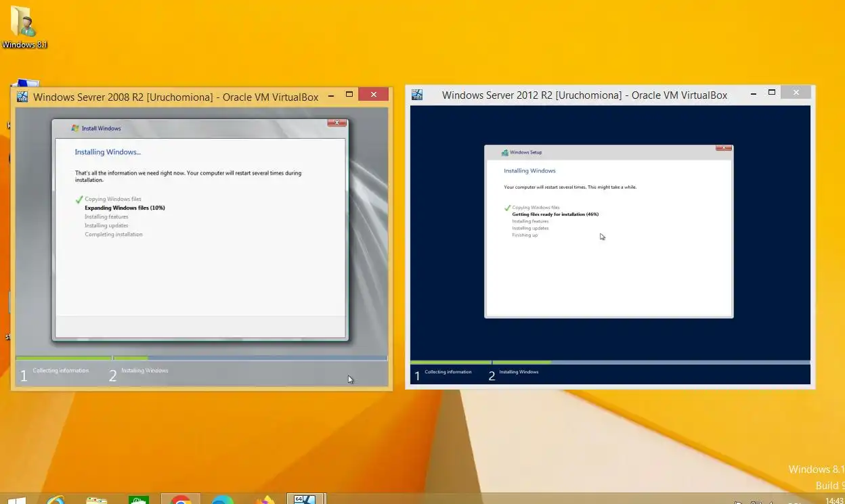Minimize the Windows Server 2012 R2 VirtualBox window

pos(754,93)
